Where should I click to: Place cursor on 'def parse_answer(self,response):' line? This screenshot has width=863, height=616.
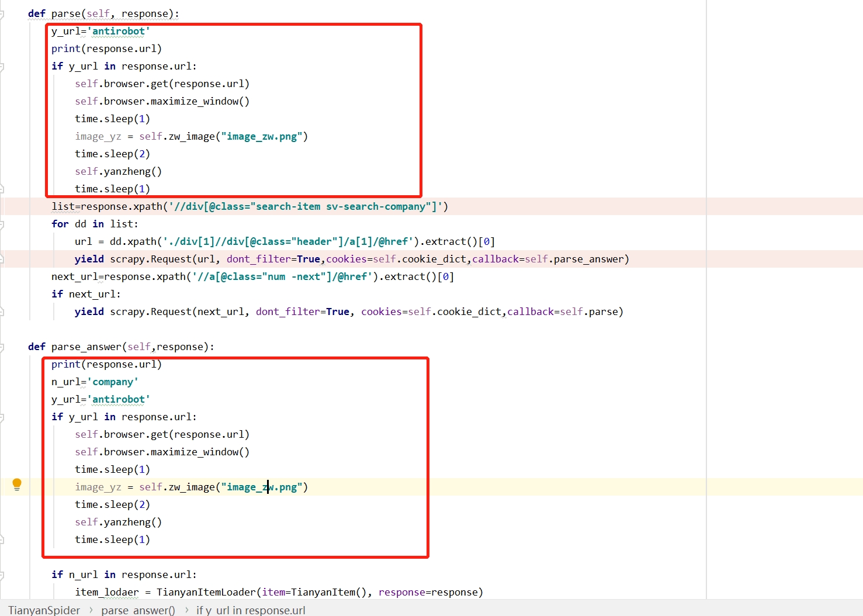(x=121, y=347)
